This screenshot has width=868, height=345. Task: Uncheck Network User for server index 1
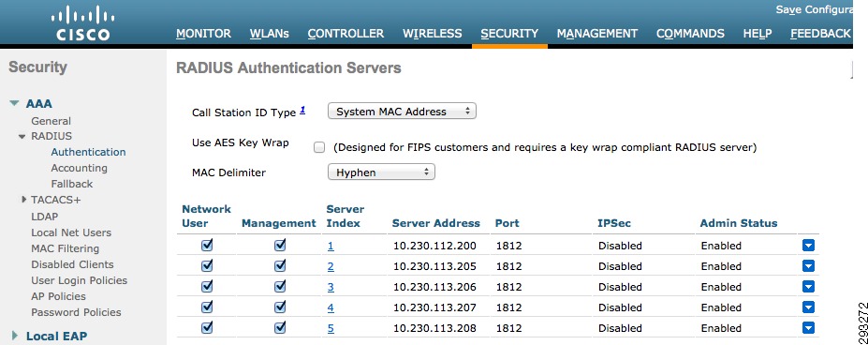coord(207,245)
